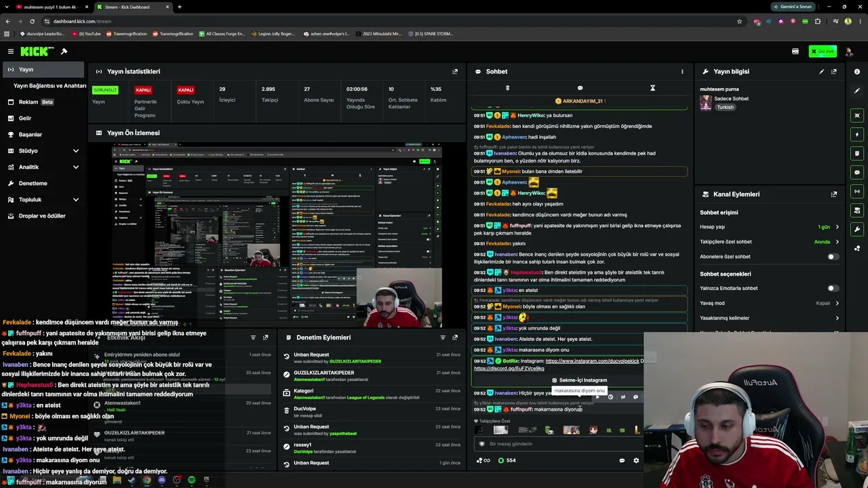Image resolution: width=868 pixels, height=488 pixels.
Task: Click the Sekme-İçi Instagram button
Action: tap(579, 380)
